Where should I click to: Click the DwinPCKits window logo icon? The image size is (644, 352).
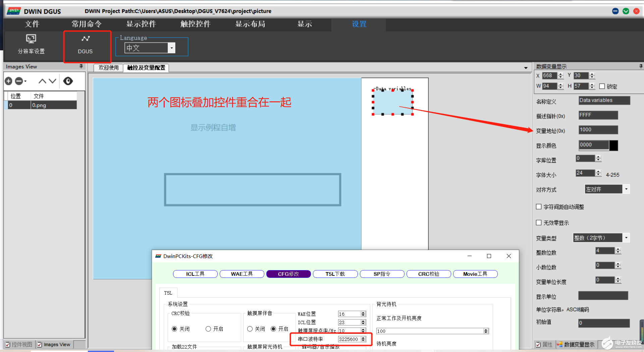coord(158,256)
